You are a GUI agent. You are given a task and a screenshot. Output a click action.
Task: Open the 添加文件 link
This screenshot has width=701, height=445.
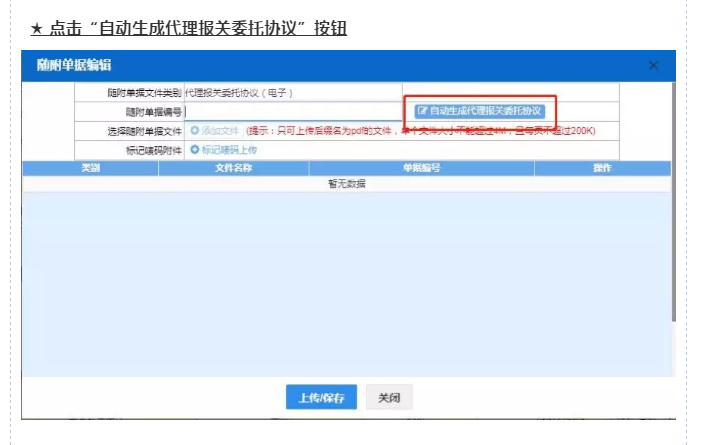220,130
